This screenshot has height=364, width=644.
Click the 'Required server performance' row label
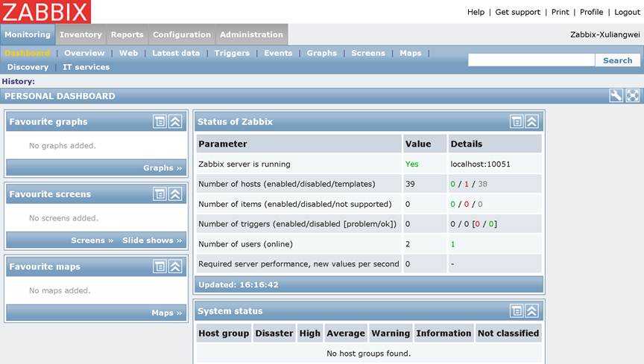tap(299, 264)
